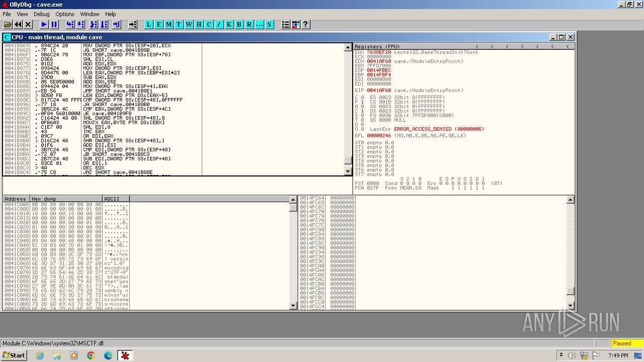Show Threads via T button
Image resolution: width=644 pixels, height=362 pixels.
[179, 24]
